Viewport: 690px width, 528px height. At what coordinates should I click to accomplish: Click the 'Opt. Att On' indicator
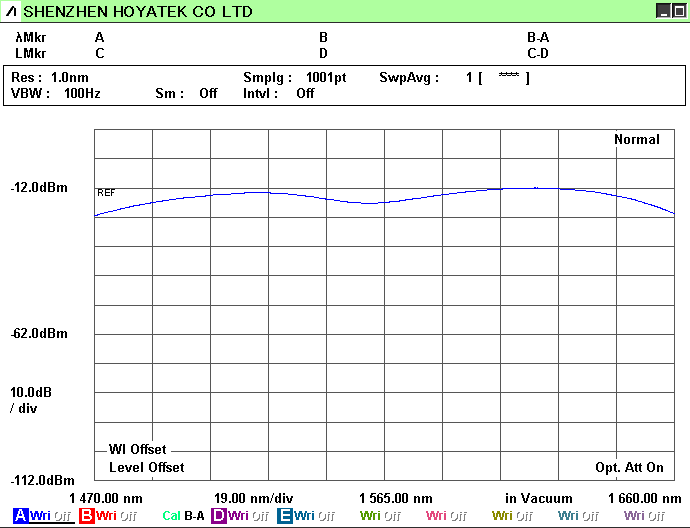pyautogui.click(x=629, y=467)
